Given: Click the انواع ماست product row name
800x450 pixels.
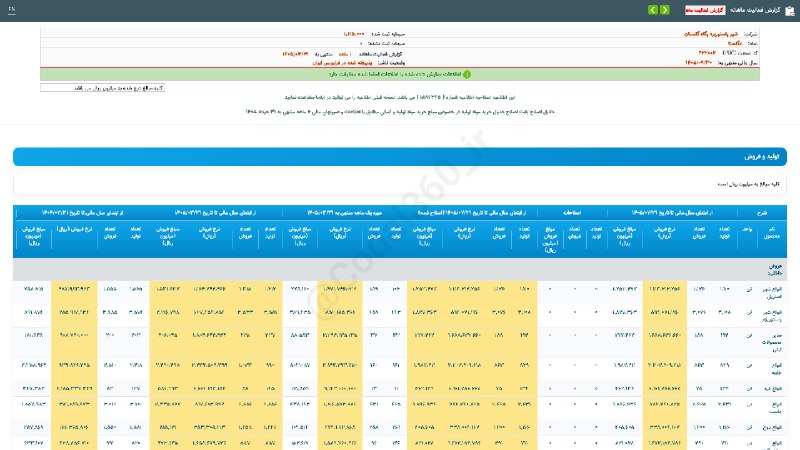Looking at the screenshot, I should [x=772, y=407].
